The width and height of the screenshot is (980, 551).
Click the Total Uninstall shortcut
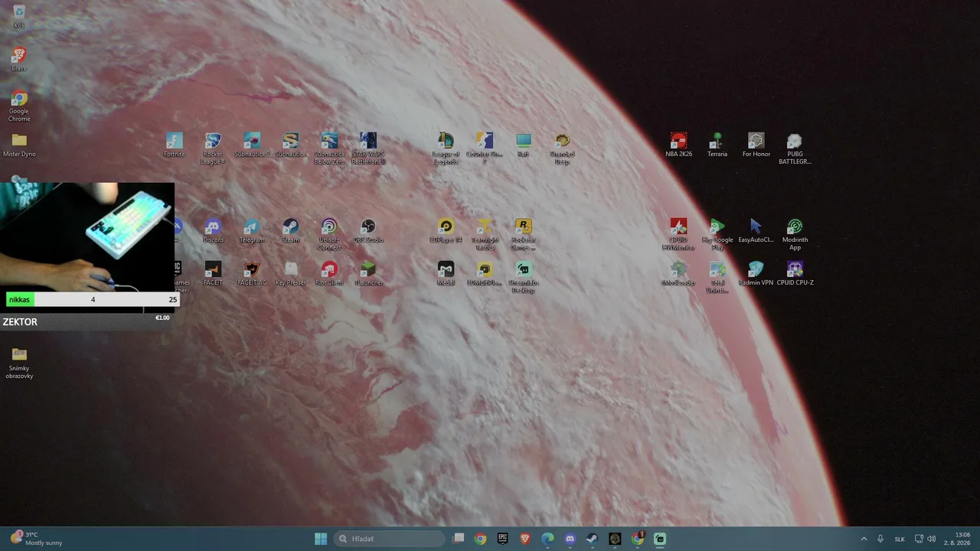pos(717,277)
